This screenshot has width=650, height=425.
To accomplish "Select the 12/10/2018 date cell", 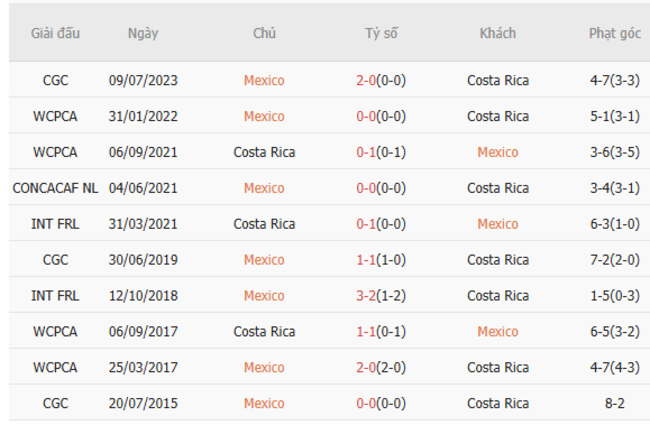I will (x=143, y=296).
